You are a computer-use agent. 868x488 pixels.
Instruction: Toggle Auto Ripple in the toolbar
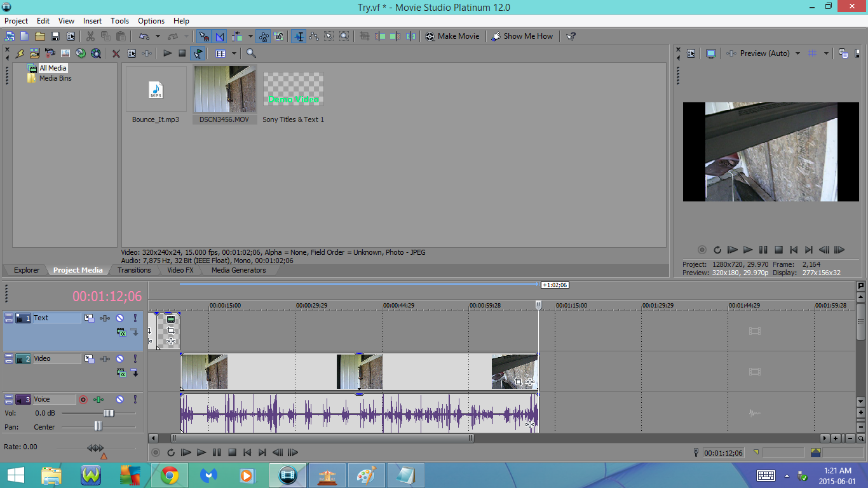(238, 36)
